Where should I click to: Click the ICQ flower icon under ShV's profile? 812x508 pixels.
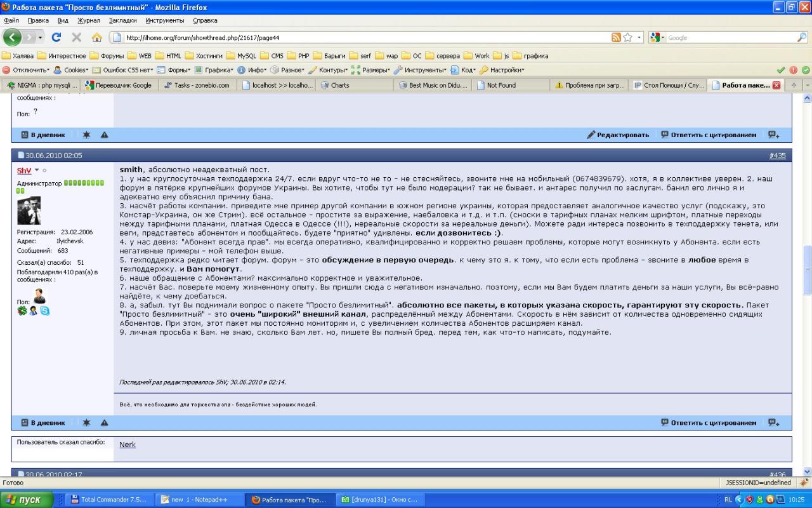click(x=22, y=311)
